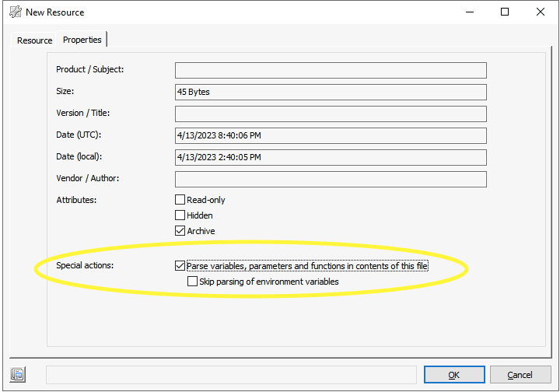Screen dimensions: 560x392
Task: Uncheck the Archive attribute checkbox
Action: click(x=180, y=231)
